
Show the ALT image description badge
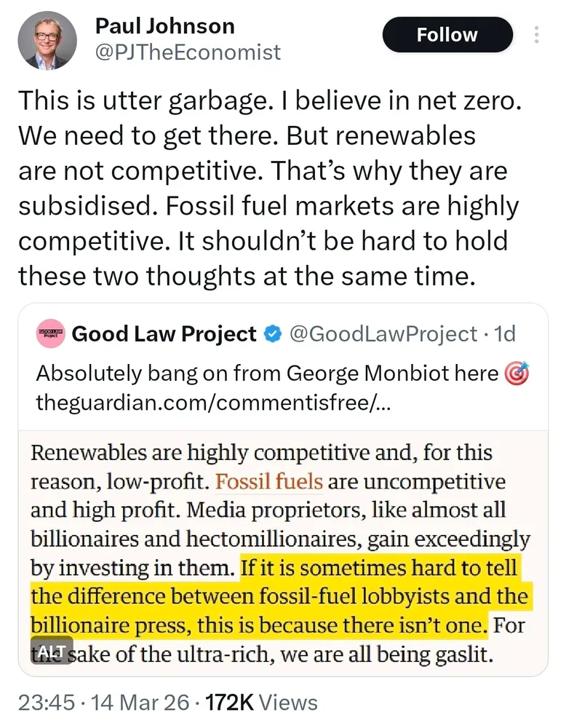coord(52,650)
